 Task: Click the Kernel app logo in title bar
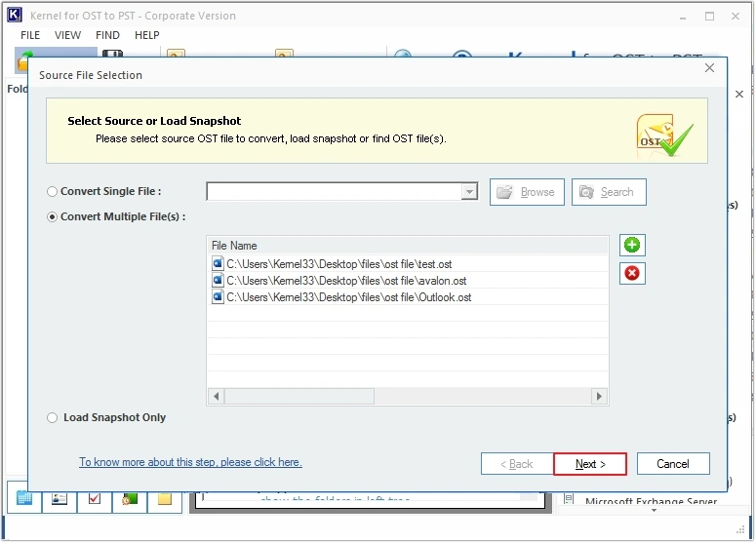14,15
